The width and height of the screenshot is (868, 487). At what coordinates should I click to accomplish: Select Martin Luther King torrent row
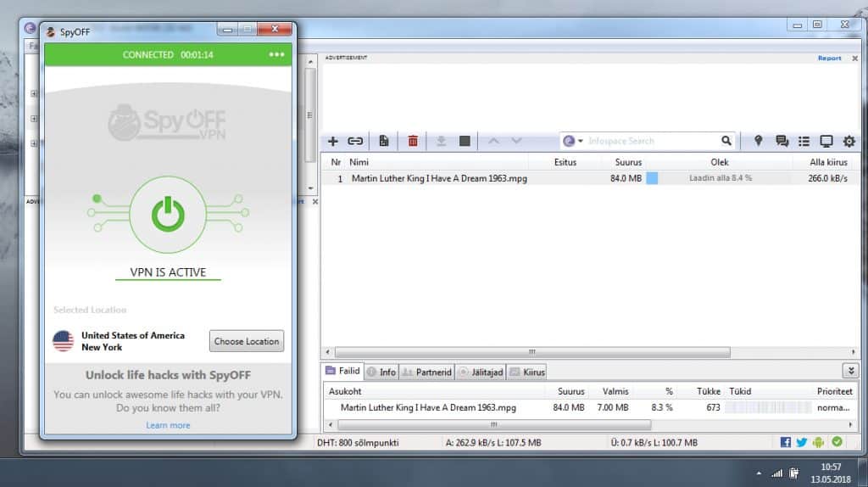[x=590, y=178]
